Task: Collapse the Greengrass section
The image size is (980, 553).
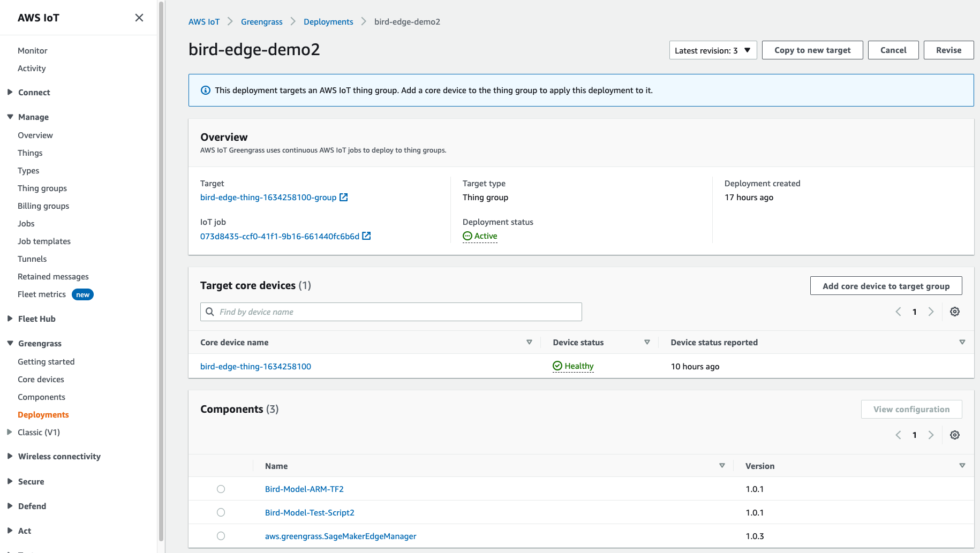Action: 10,343
